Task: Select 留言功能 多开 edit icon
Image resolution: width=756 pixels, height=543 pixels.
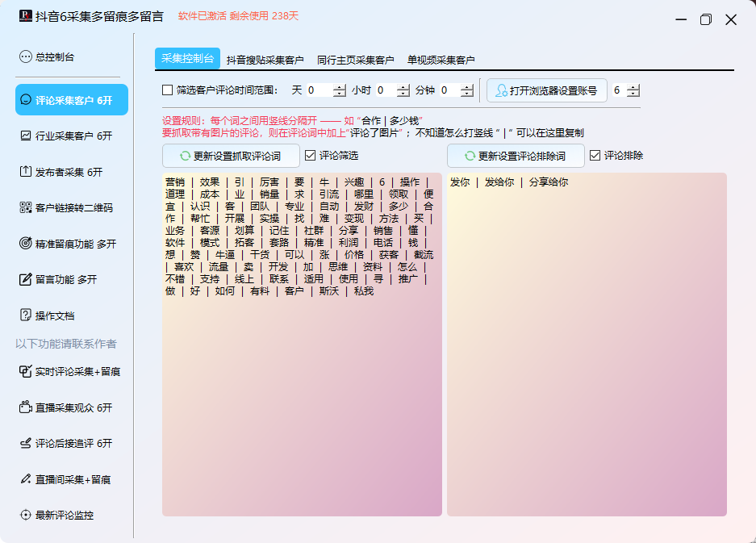Action: 26,279
